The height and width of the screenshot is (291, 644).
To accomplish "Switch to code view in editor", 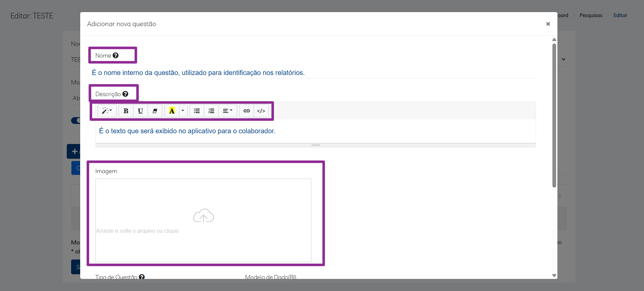I will 261,111.
